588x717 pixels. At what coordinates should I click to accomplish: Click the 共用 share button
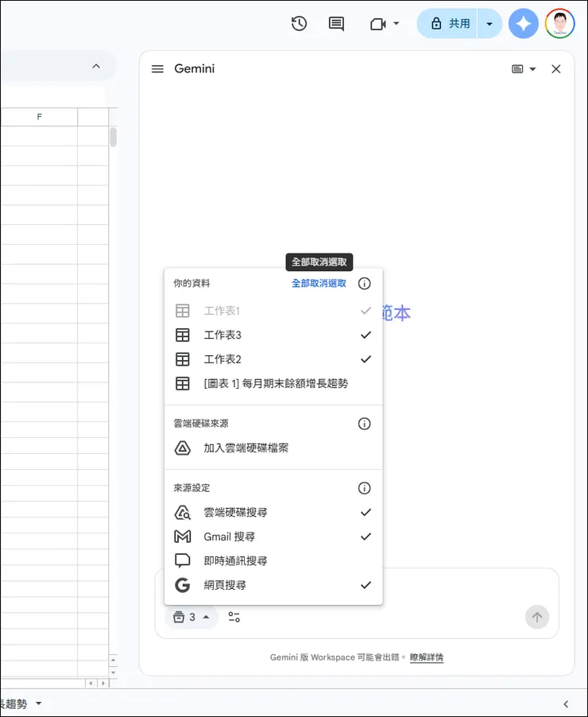pyautogui.click(x=447, y=23)
